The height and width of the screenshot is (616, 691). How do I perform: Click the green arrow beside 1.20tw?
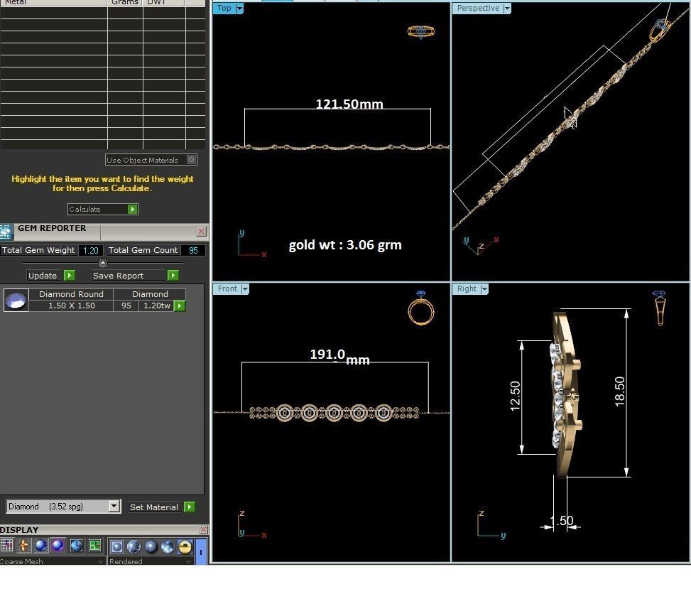180,306
